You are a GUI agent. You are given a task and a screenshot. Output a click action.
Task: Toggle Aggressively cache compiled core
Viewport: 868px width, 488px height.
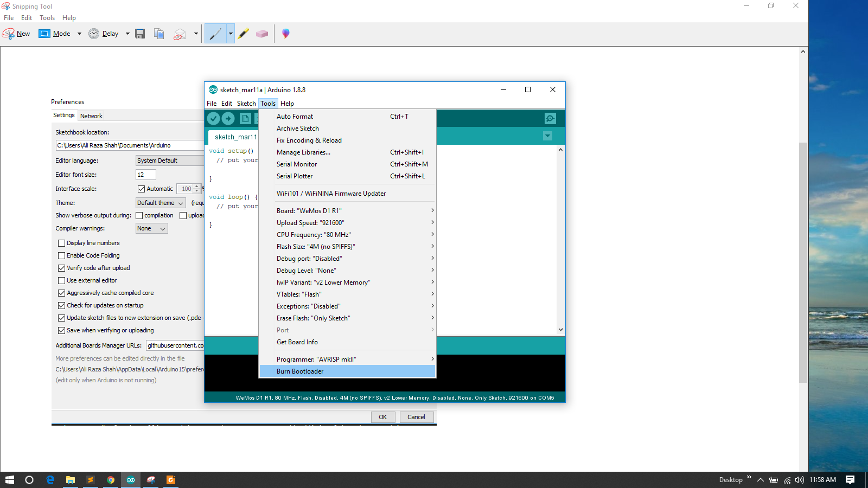(61, 293)
